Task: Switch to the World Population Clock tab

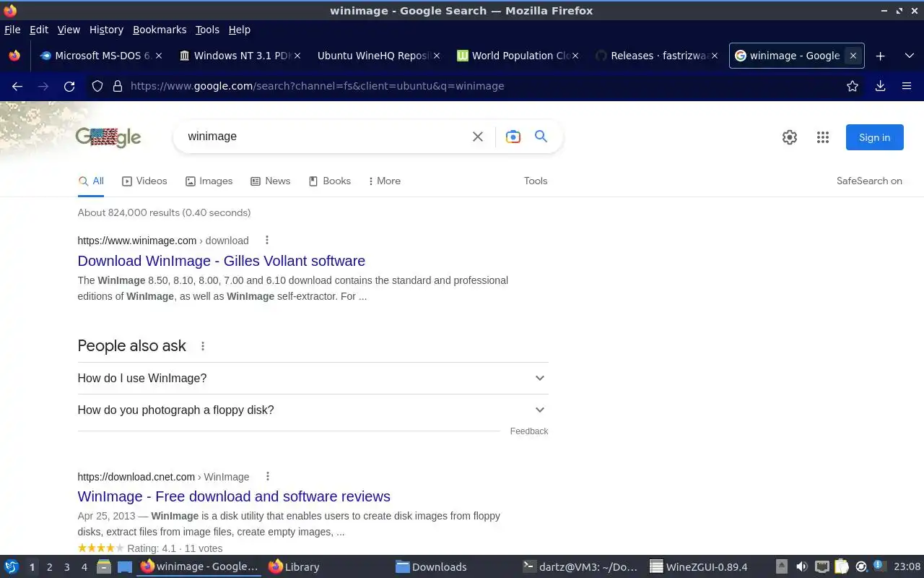Action: tap(516, 56)
